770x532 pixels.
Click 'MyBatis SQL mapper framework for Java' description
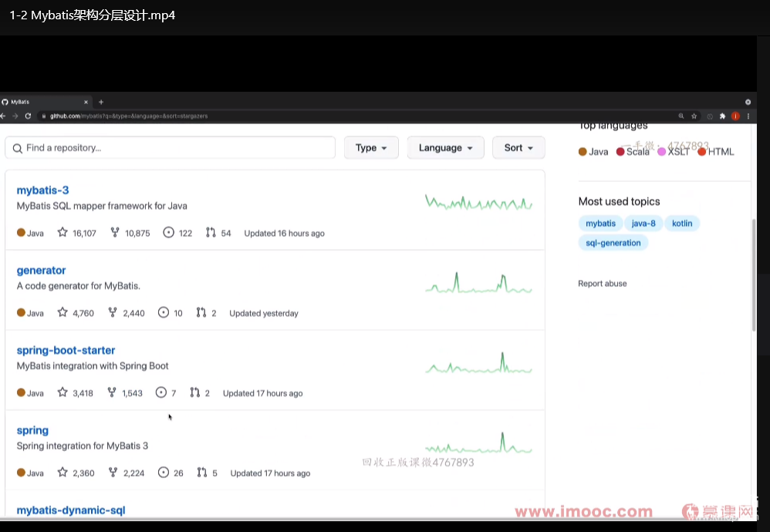coord(102,206)
